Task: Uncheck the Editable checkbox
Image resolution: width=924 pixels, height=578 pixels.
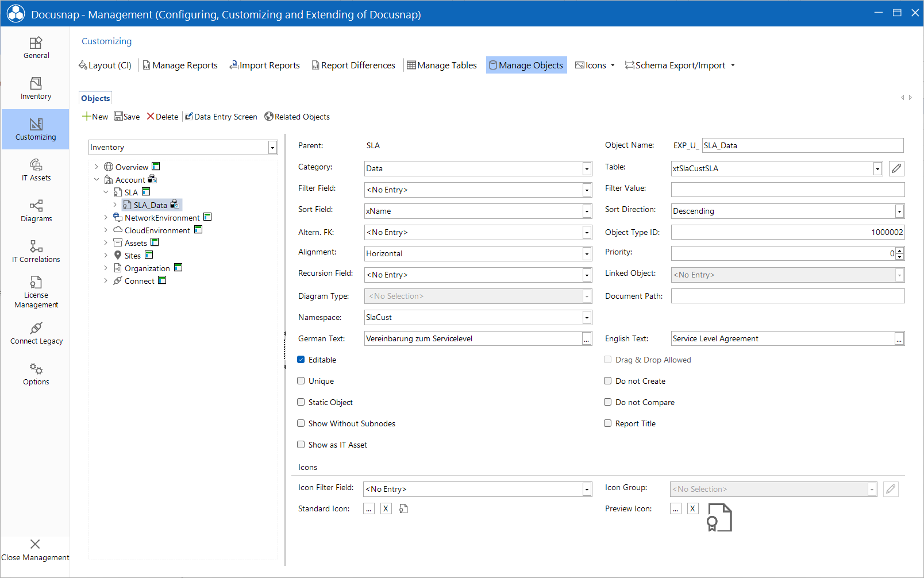Action: click(301, 360)
